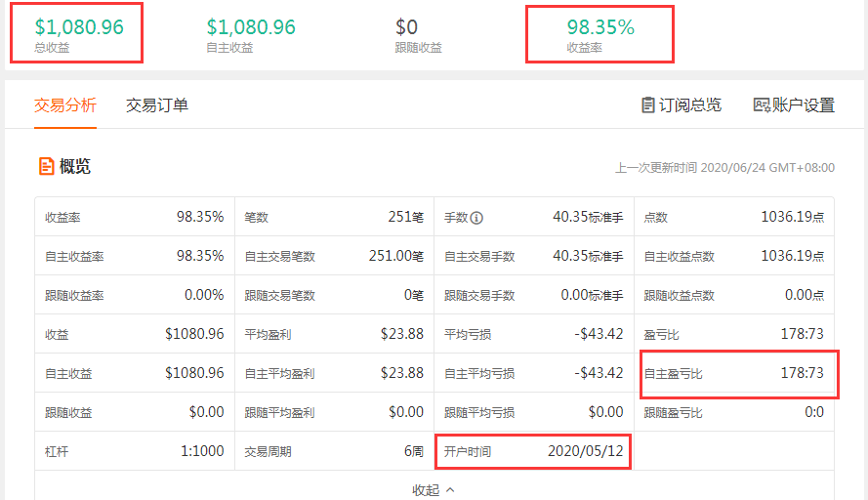Click the 笔数 value 251笔

tap(405, 217)
